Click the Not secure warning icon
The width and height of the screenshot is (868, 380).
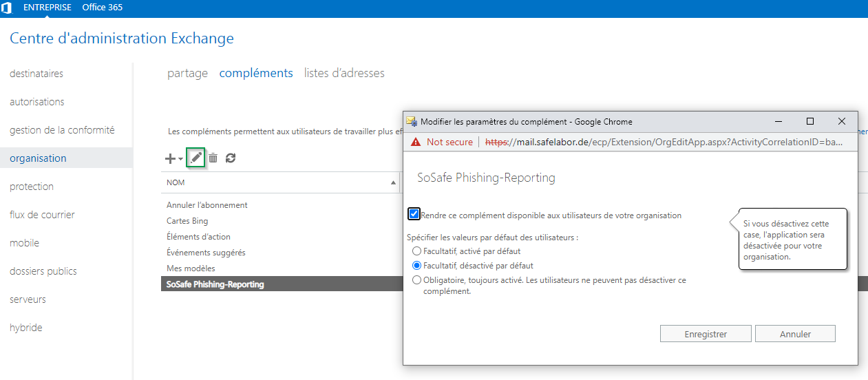pyautogui.click(x=415, y=142)
